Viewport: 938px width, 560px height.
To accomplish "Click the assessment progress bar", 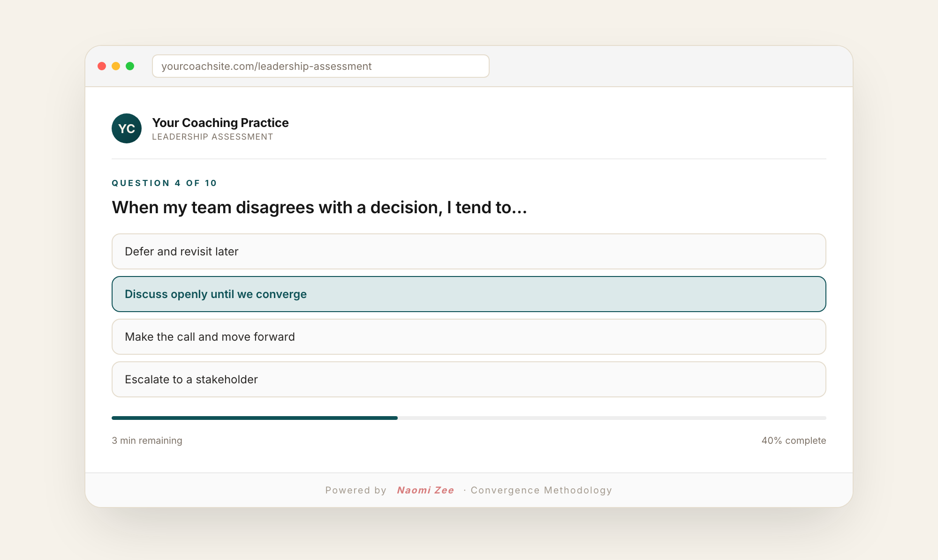I will point(469,418).
